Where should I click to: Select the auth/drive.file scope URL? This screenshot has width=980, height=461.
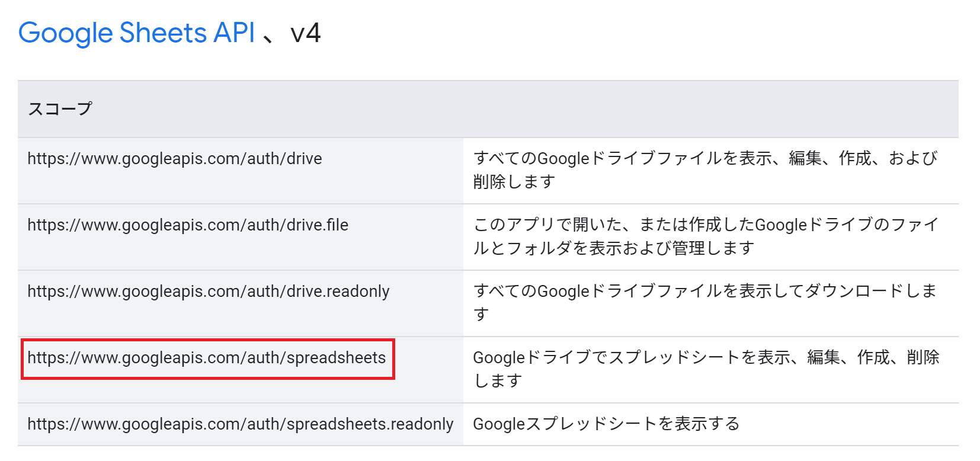(188, 225)
